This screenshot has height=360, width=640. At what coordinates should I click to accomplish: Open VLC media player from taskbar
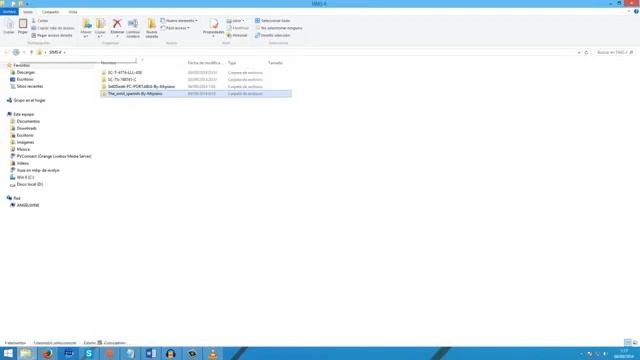[x=213, y=353]
